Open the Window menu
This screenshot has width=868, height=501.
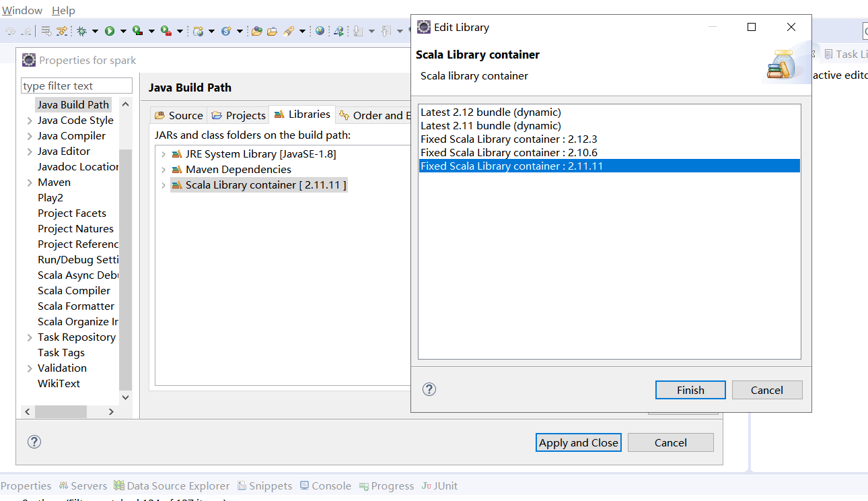pos(22,11)
